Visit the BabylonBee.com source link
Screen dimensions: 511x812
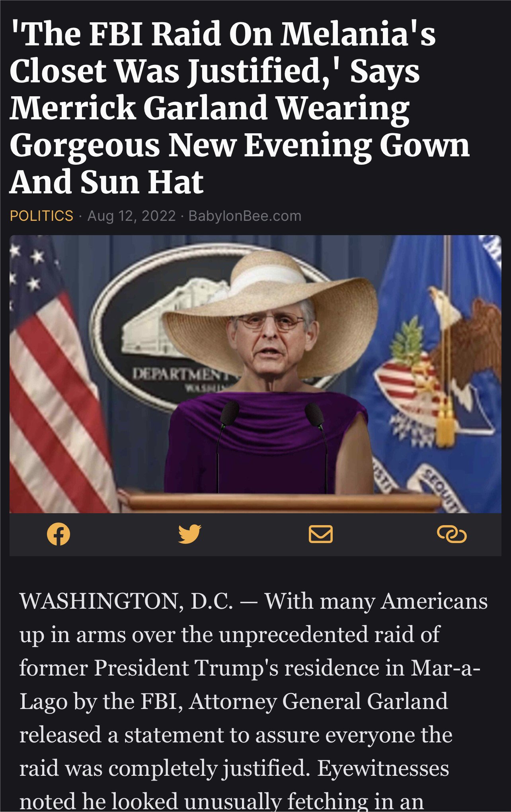pyautogui.click(x=245, y=216)
